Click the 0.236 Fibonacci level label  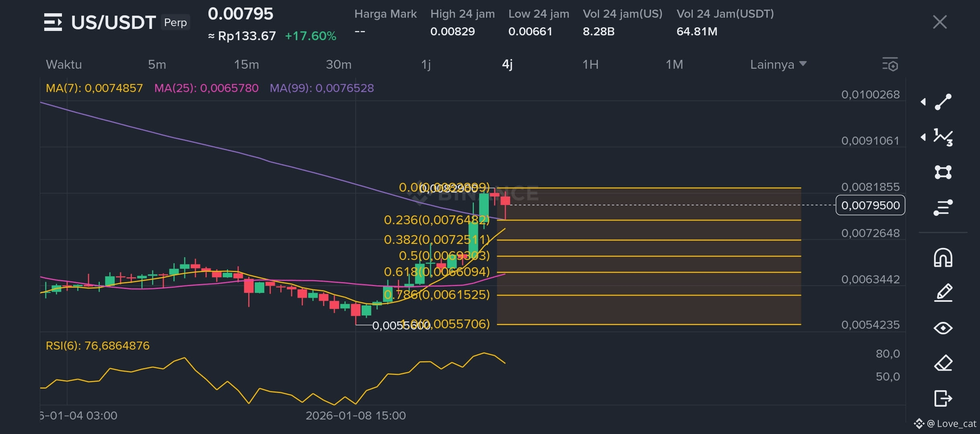(x=437, y=220)
